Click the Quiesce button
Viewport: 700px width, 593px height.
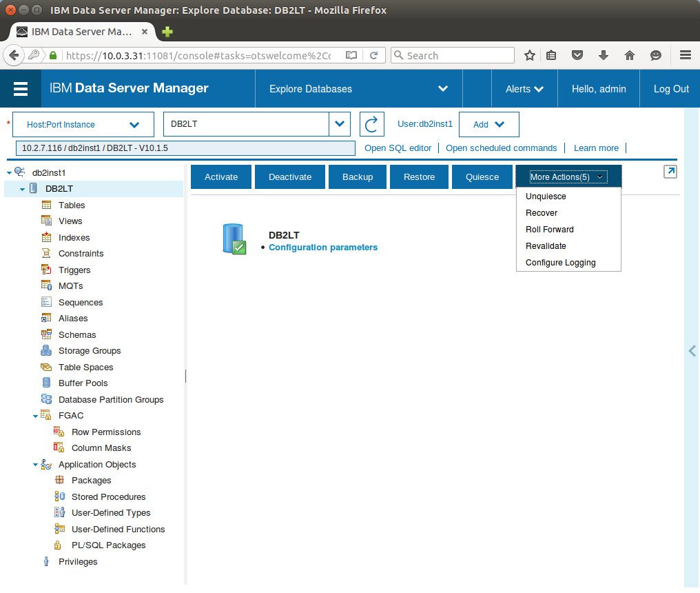(x=482, y=177)
